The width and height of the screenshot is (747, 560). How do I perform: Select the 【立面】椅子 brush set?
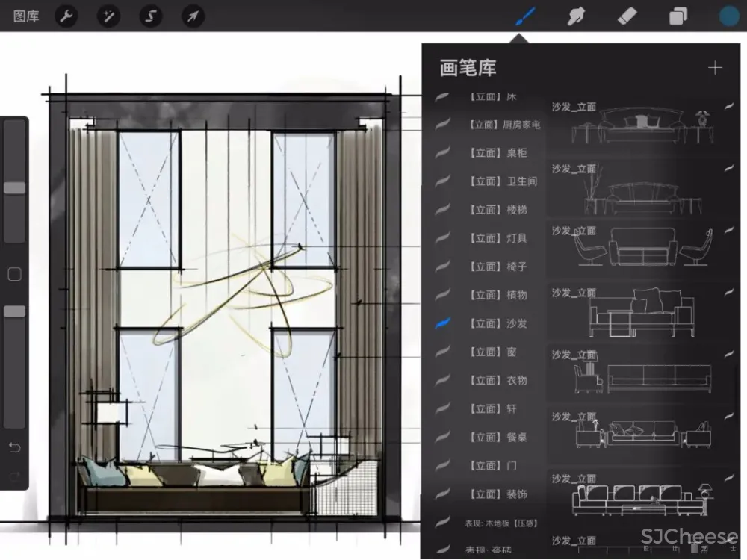click(498, 267)
